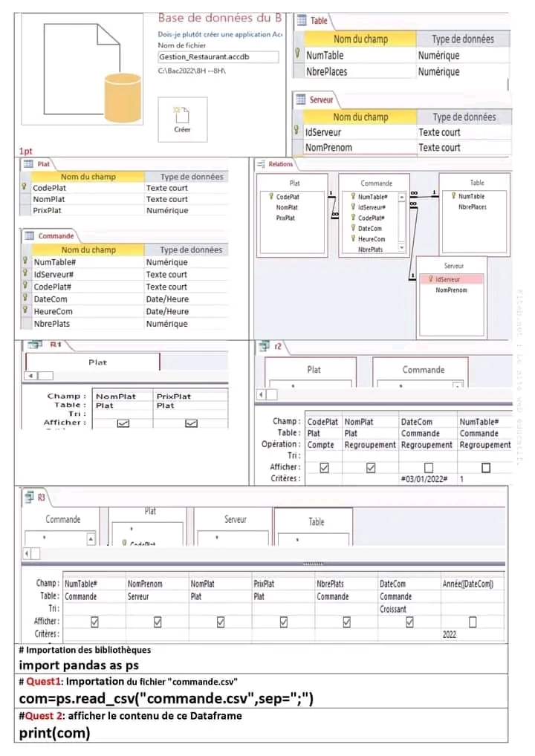Click key icon beside IdServeur in Serveur table design
Screen dimensions: 535x756
click(298, 132)
